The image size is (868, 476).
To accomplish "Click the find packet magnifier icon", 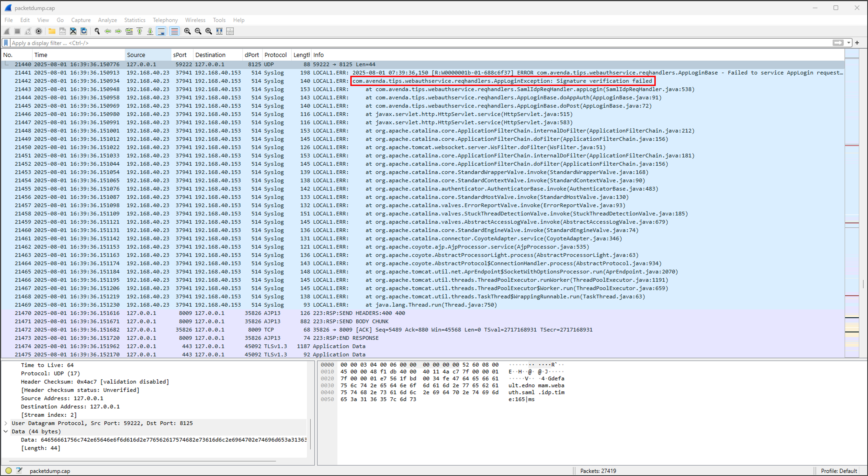I will (x=97, y=31).
